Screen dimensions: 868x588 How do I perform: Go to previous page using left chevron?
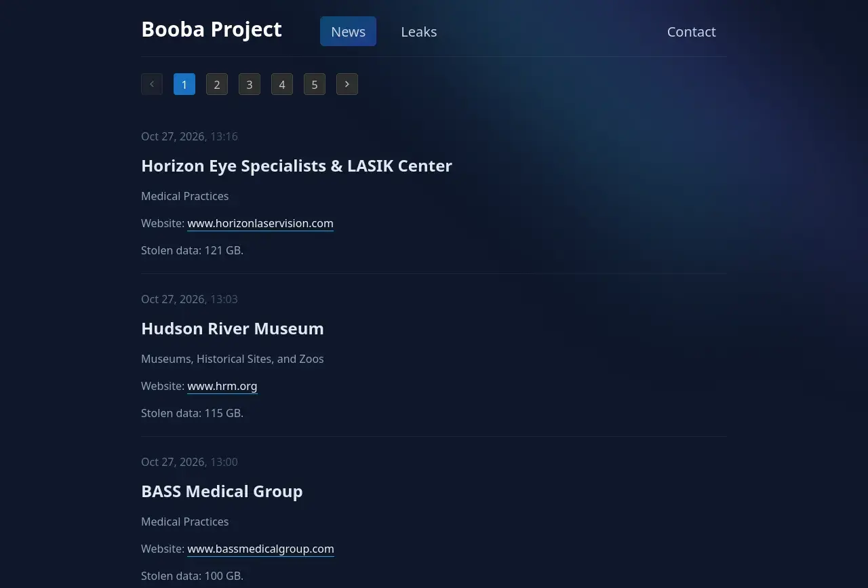[152, 84]
